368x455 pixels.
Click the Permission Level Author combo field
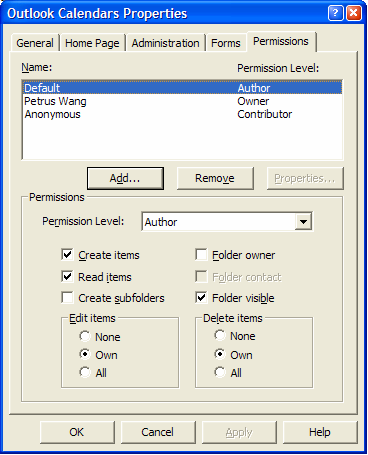227,222
